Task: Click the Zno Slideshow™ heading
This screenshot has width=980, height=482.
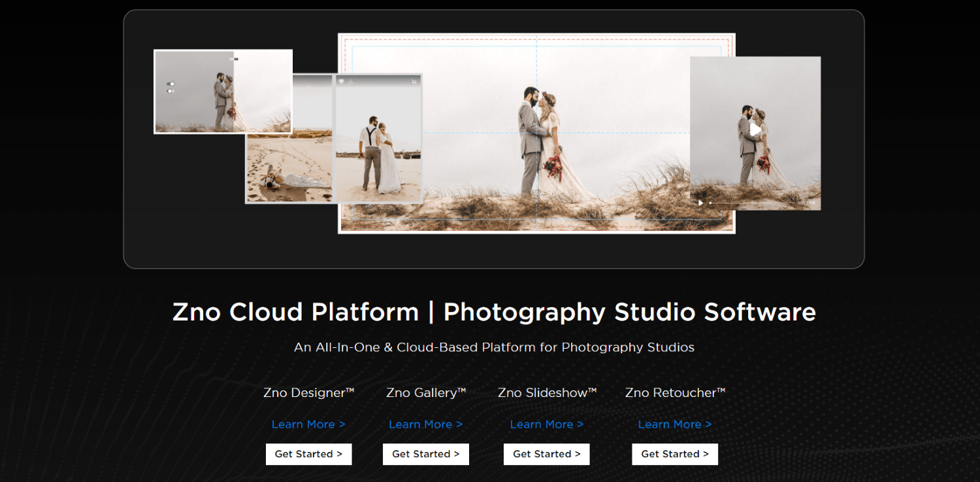Action: point(547,393)
